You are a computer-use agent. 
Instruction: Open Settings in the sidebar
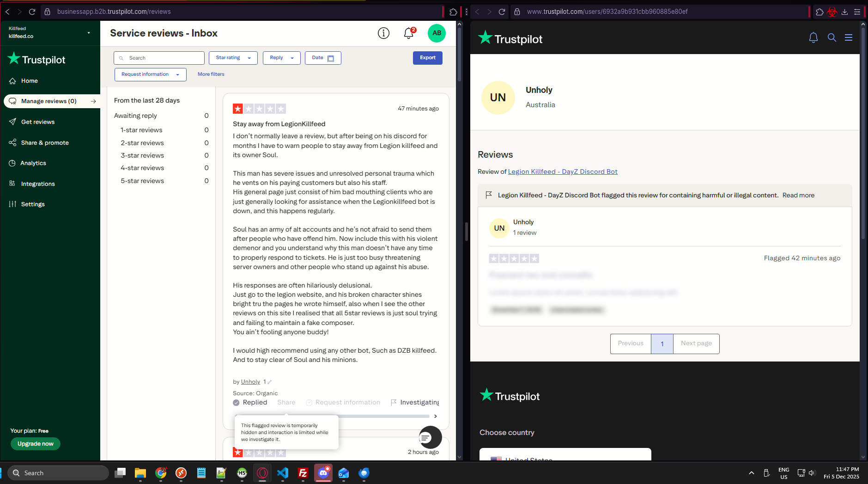click(33, 204)
